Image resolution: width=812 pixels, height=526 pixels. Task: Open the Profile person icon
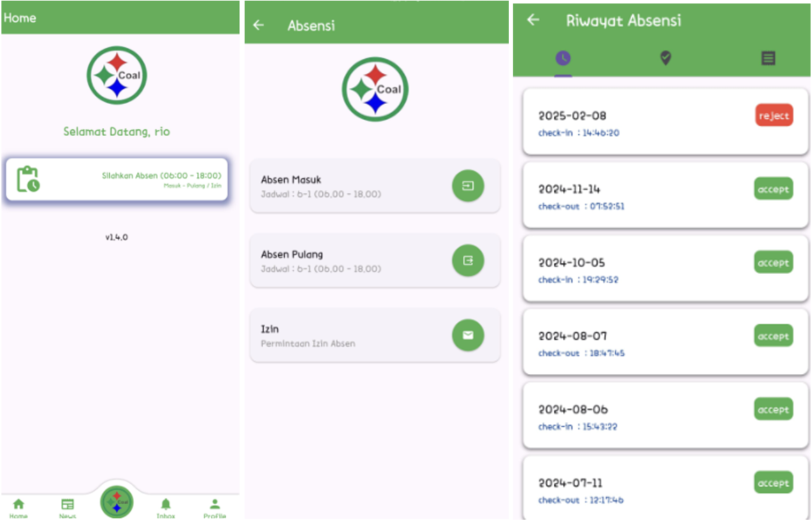[215, 504]
